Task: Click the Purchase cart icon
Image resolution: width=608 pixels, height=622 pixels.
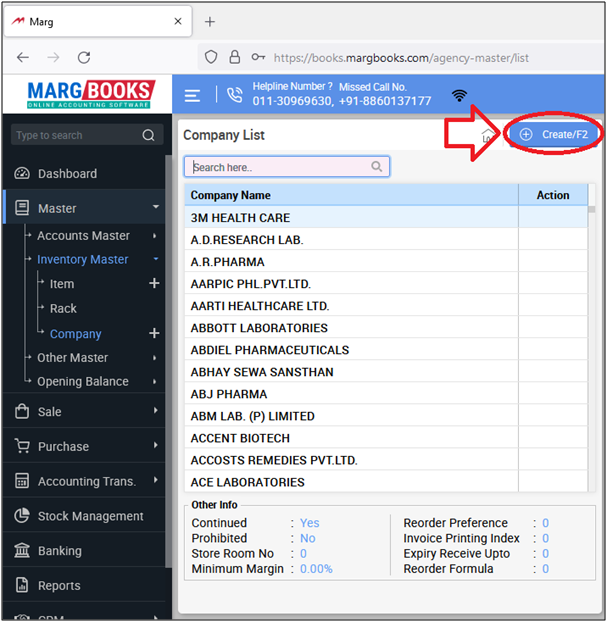Action: pyautogui.click(x=22, y=446)
